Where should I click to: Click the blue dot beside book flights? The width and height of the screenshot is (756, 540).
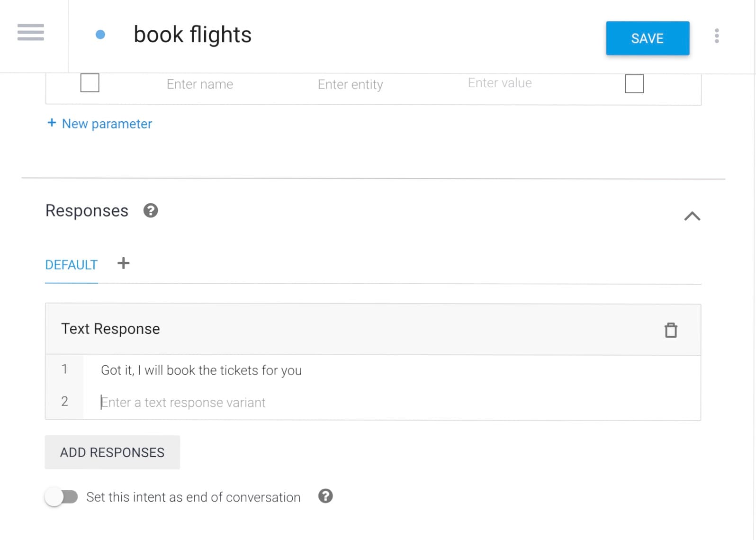pyautogui.click(x=100, y=35)
